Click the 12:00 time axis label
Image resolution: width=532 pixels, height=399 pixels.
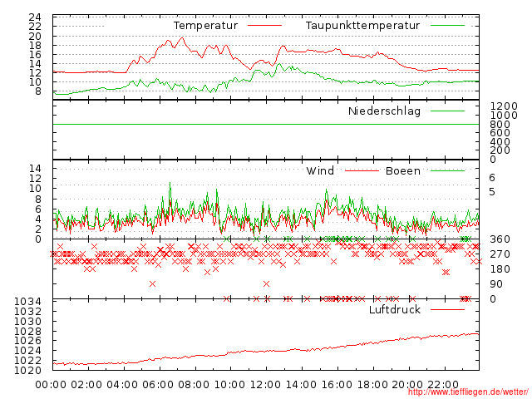[x=265, y=384]
